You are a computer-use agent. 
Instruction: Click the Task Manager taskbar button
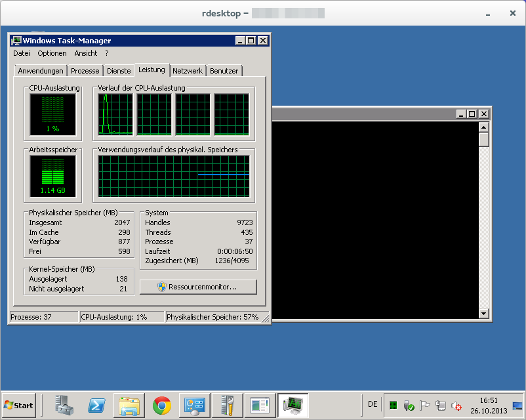tap(293, 405)
